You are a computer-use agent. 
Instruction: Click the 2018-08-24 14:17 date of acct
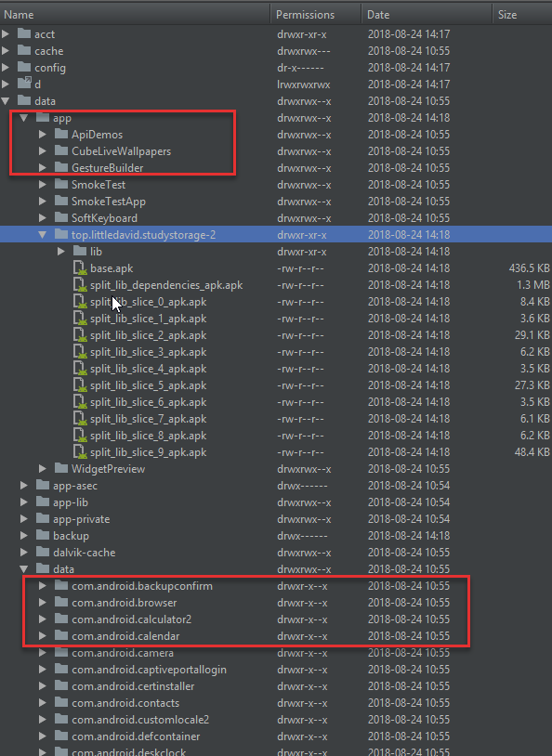pyautogui.click(x=409, y=34)
